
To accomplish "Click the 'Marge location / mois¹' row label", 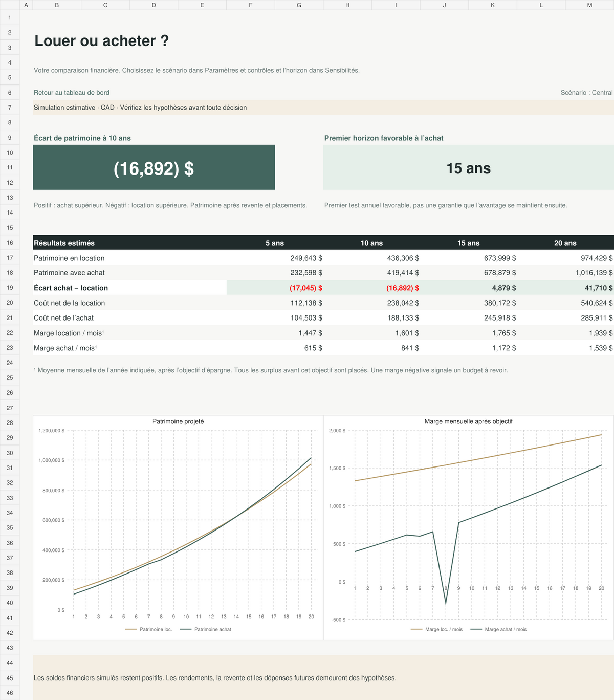I will pyautogui.click(x=69, y=333).
